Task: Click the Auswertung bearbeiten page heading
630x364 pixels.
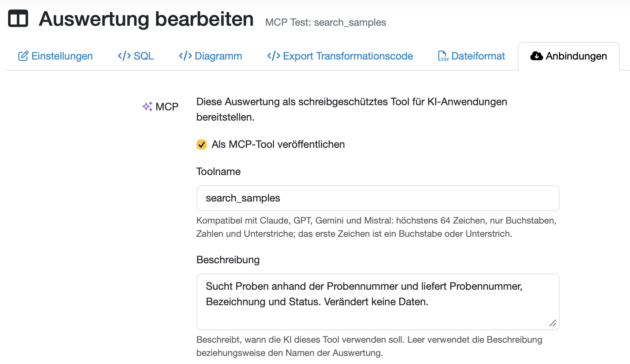Action: pos(146,19)
